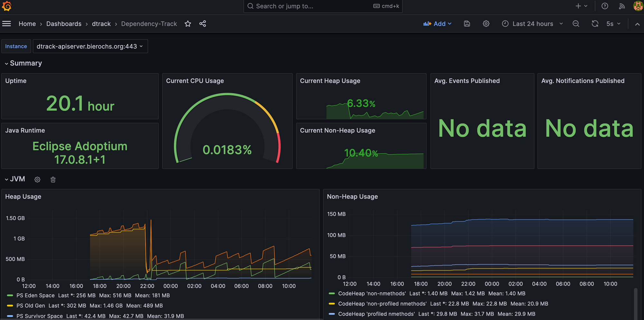Image resolution: width=644 pixels, height=320 pixels.
Task: Click Eclipse Adoptium 17.0.8.1+1 text
Action: click(80, 153)
